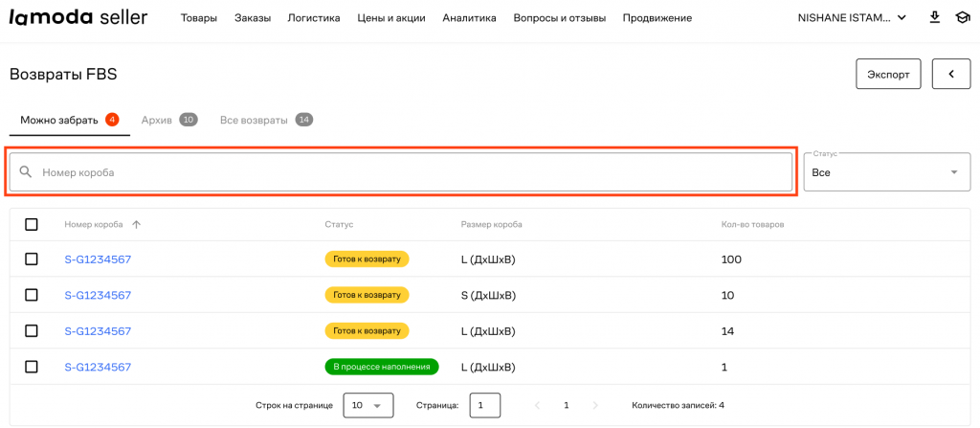980x428 pixels.
Task: Click the Номер короба search input
Action: click(412, 172)
